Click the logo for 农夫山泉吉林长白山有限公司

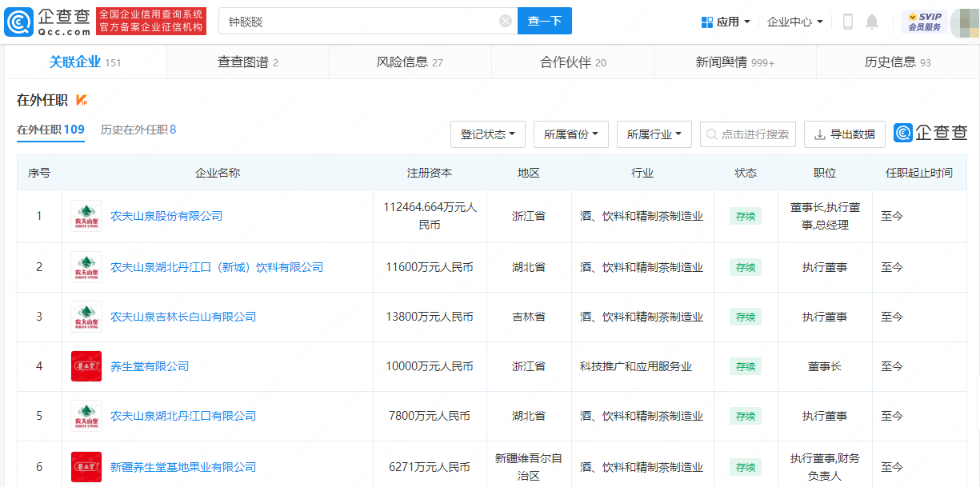coord(86,317)
